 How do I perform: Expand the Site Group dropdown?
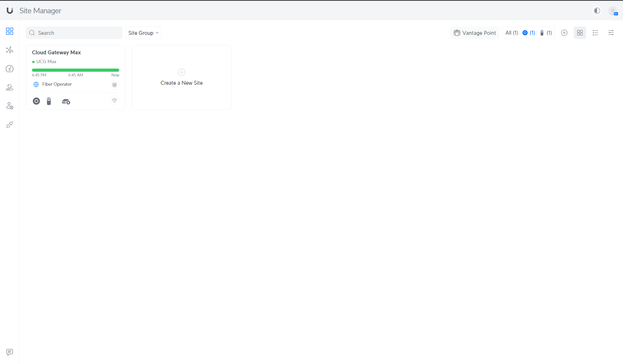[143, 33]
